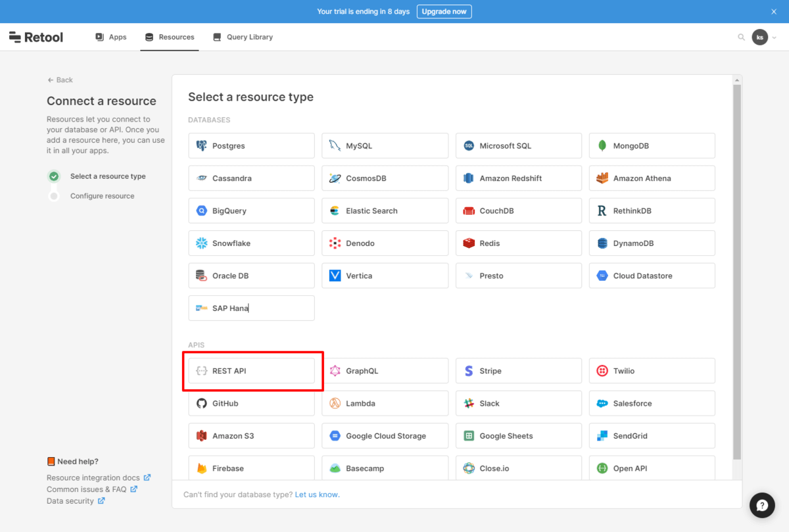Select the SendGrid resource
789x532 pixels.
[652, 436]
